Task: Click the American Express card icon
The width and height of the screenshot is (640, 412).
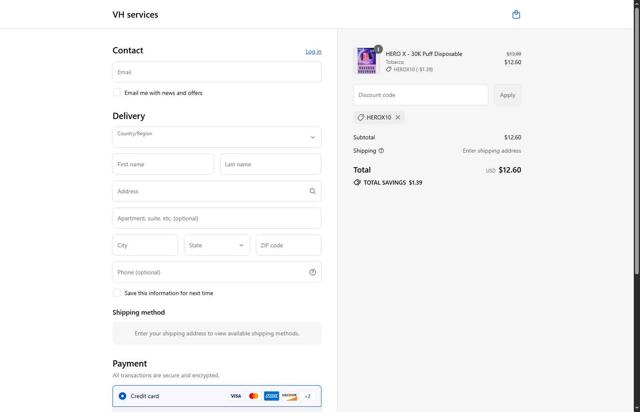Action: (x=271, y=396)
